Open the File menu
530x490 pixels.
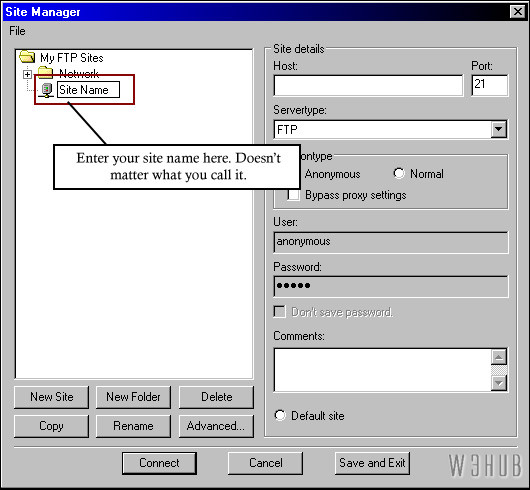(17, 31)
